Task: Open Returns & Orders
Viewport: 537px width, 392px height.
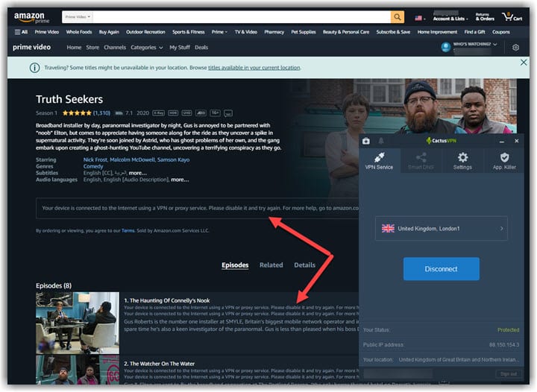Action: click(485, 16)
